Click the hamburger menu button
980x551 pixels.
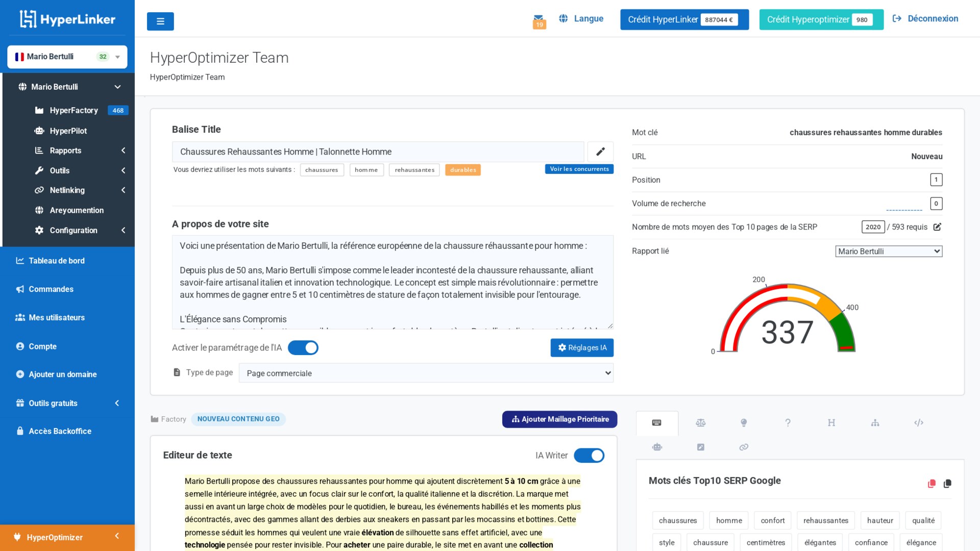160,21
